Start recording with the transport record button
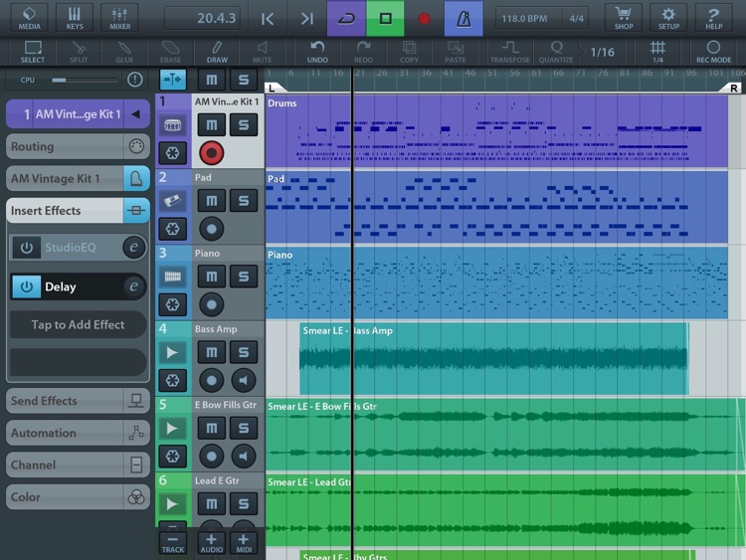 coord(424,19)
